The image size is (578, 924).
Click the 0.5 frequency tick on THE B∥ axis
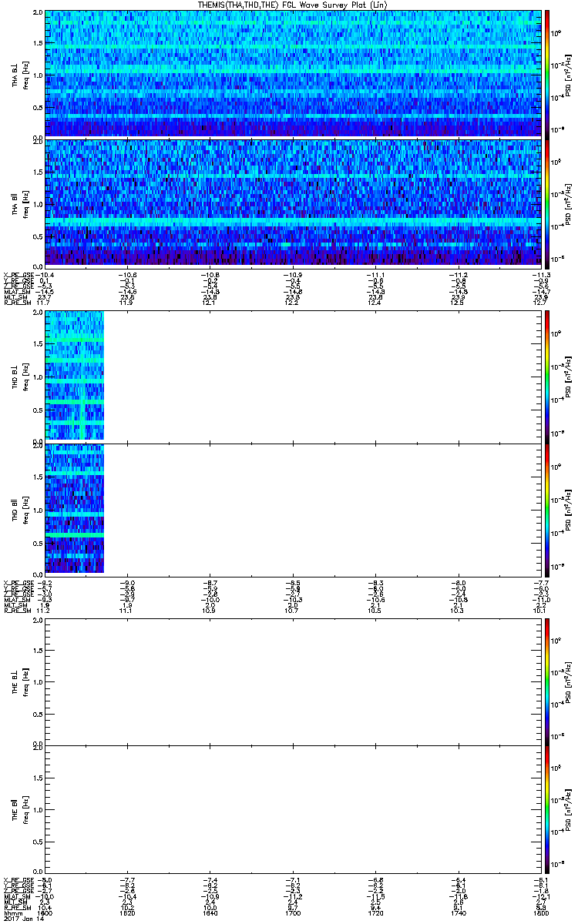37,841
